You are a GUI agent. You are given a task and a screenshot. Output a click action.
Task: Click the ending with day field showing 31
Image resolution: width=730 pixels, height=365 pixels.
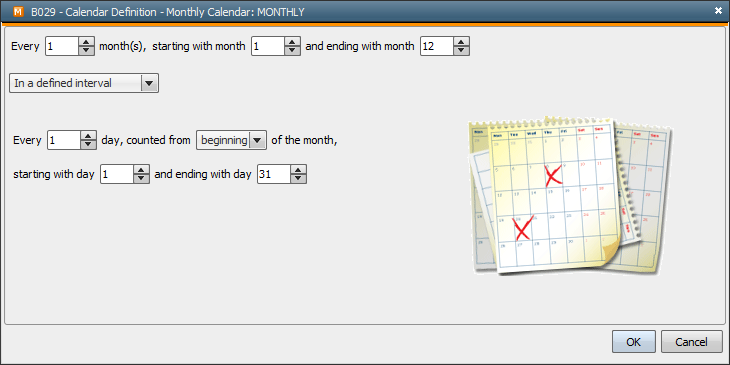coord(274,175)
